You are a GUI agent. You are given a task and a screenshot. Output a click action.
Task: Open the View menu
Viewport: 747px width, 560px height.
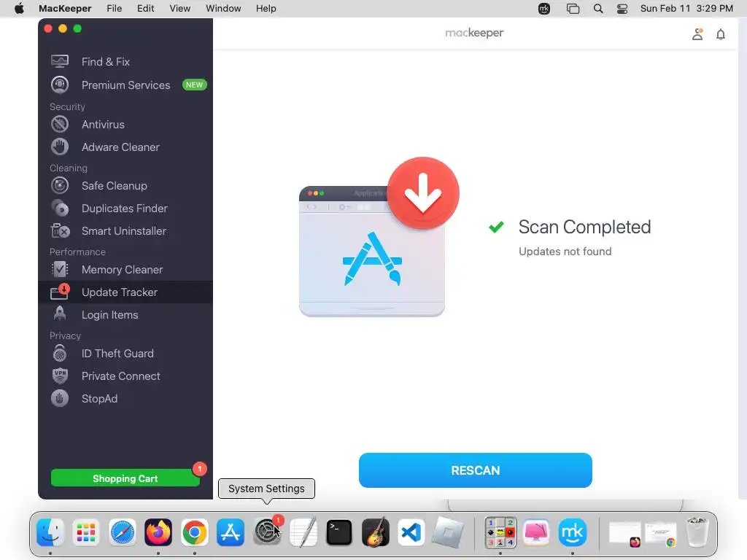[x=179, y=9]
